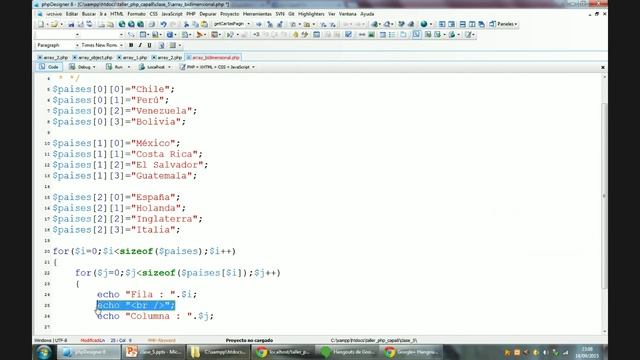Image resolution: width=640 pixels, height=360 pixels.
Task: Close the editor pane with X button
Action: pos(603,67)
